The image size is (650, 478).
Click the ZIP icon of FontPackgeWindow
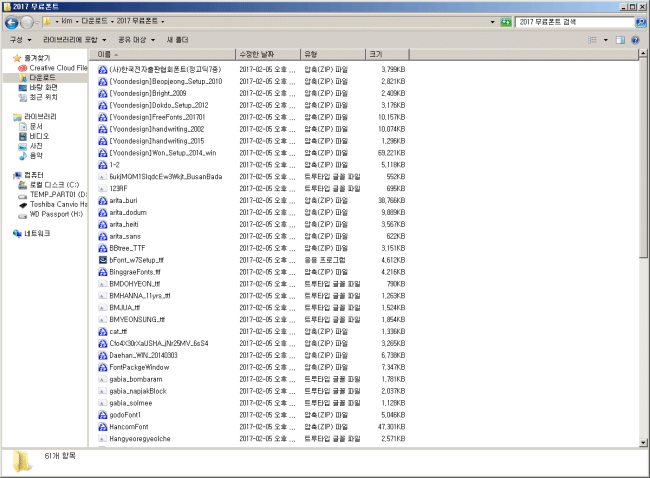pos(102,367)
